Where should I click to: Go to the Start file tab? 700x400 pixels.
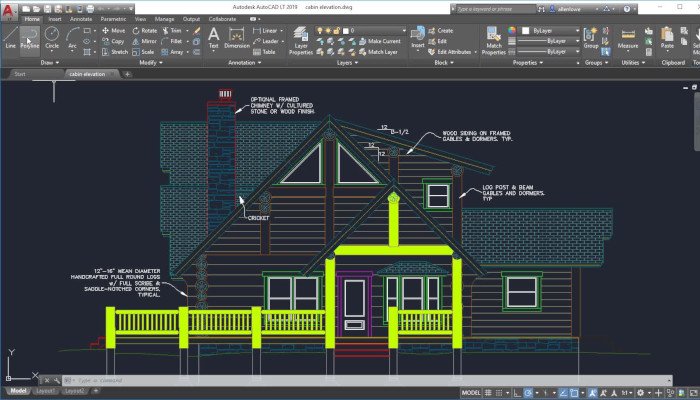[20, 74]
